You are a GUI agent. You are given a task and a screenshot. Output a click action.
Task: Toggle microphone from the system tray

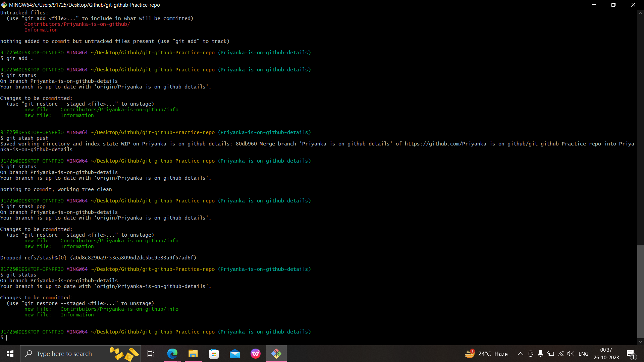(x=540, y=354)
